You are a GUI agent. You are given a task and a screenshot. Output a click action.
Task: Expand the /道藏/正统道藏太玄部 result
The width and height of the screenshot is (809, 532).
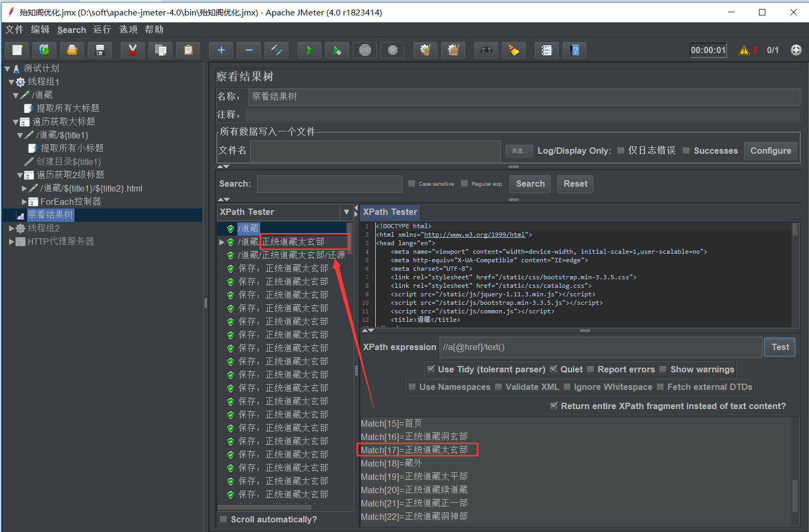[222, 242]
